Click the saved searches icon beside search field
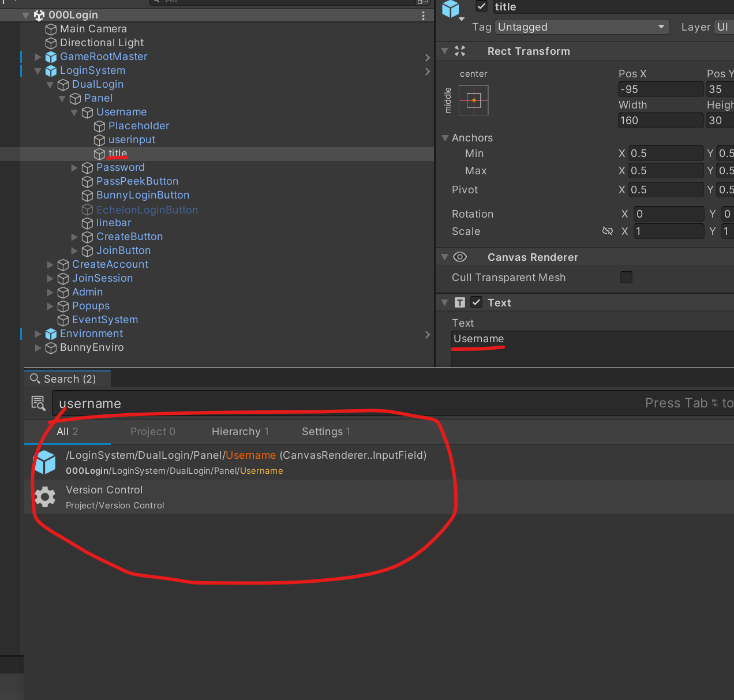This screenshot has width=734, height=700. click(38, 403)
